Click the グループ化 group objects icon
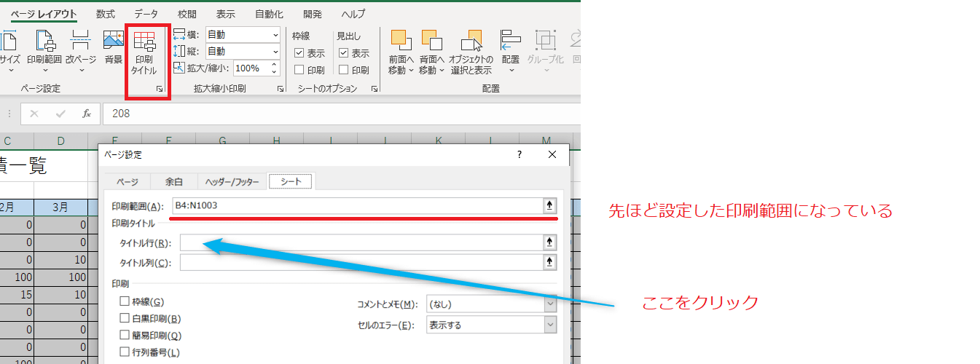The height and width of the screenshot is (364, 980). tap(545, 40)
